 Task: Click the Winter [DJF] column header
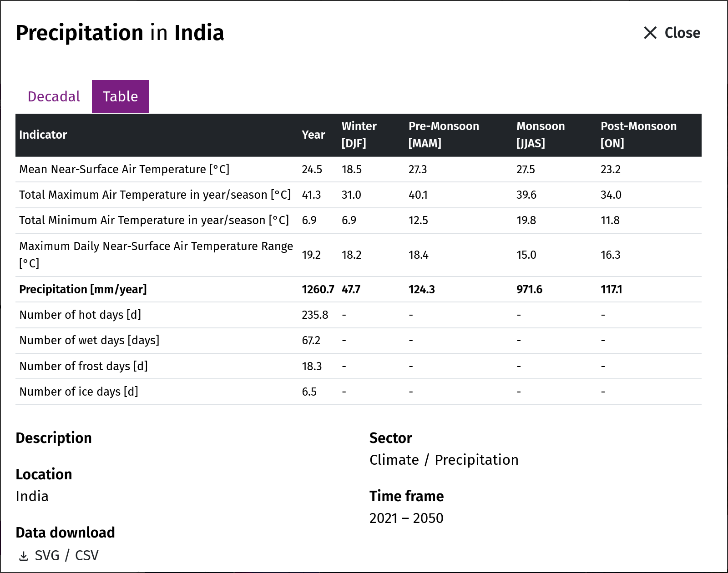coord(359,135)
